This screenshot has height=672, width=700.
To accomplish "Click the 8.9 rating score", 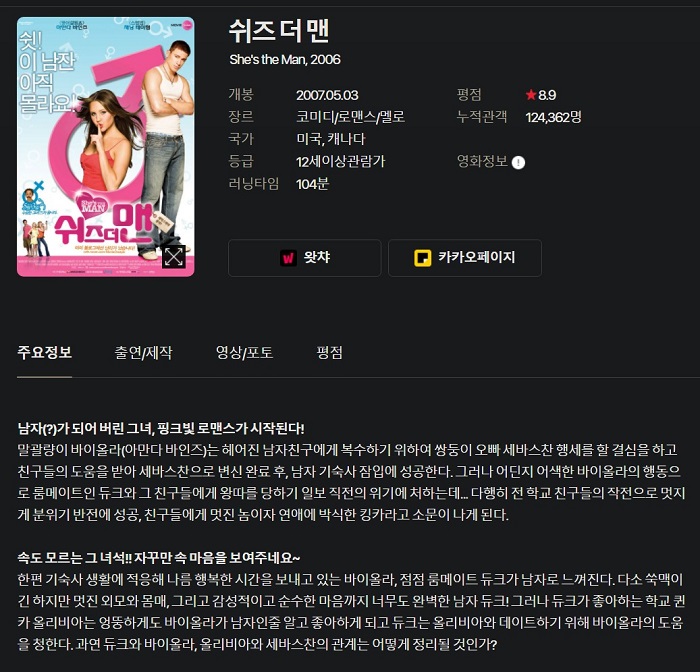I will pos(547,95).
